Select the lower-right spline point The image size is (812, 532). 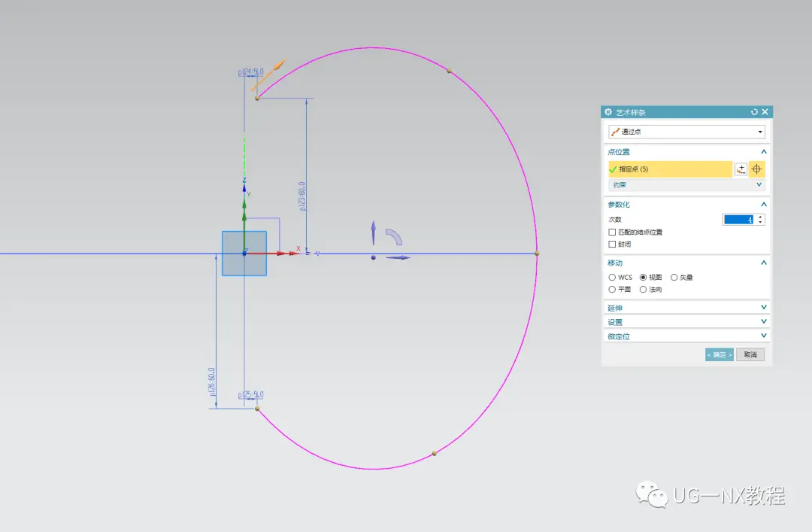tap(435, 454)
